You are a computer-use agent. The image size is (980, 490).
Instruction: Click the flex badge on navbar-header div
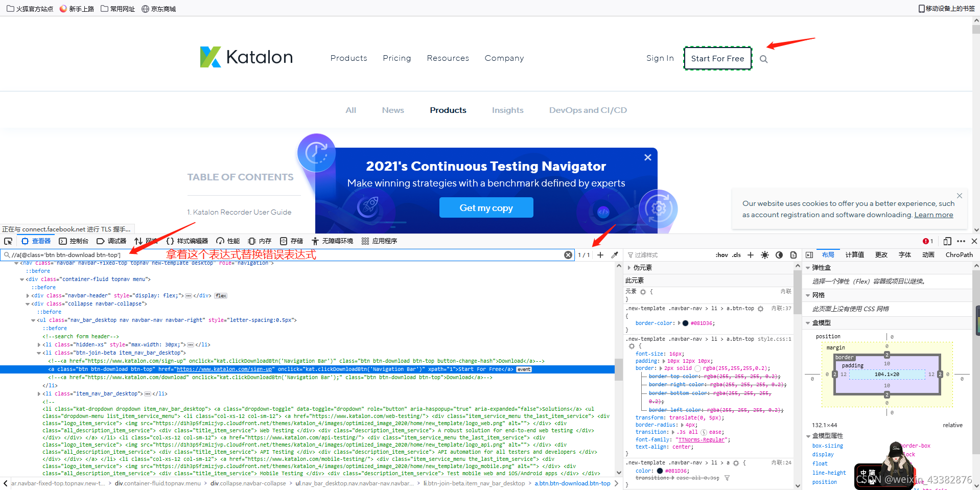click(221, 296)
